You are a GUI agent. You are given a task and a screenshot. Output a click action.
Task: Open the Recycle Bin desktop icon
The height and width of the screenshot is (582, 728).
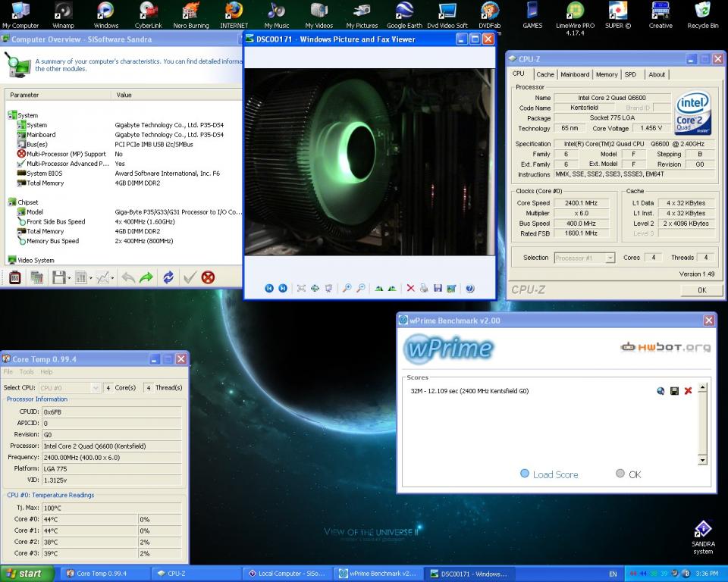(702, 15)
